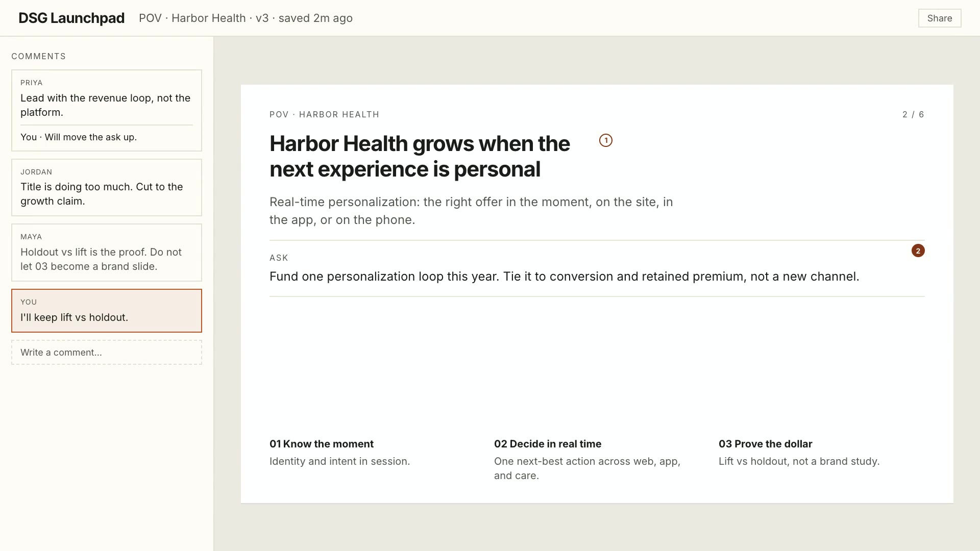
Task: Click the document title "POV · Harbor Health · v3"
Action: tap(204, 18)
